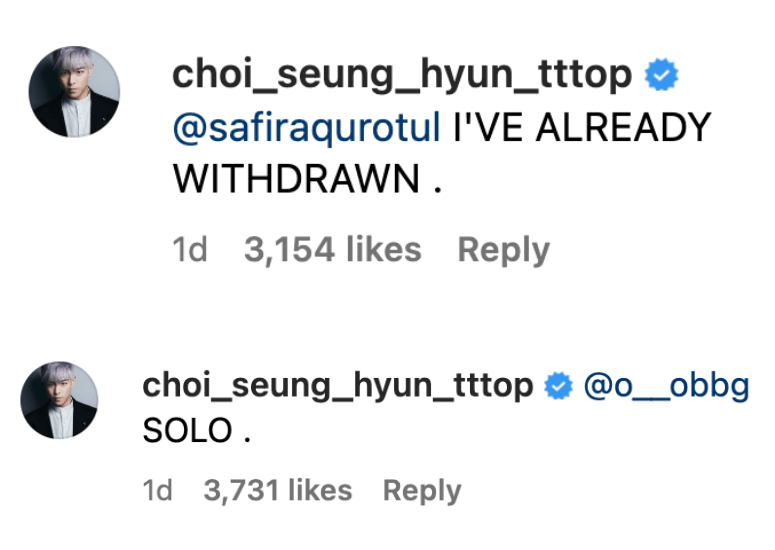View the 3,731 likes list
Image resolution: width=775 pixels, height=550 pixels.
[277, 491]
